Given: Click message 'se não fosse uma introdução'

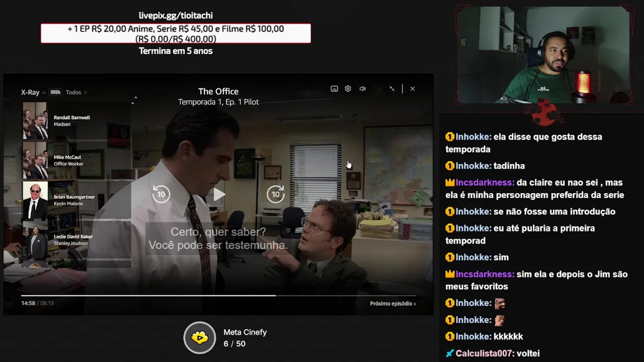Looking at the screenshot, I should tap(554, 212).
